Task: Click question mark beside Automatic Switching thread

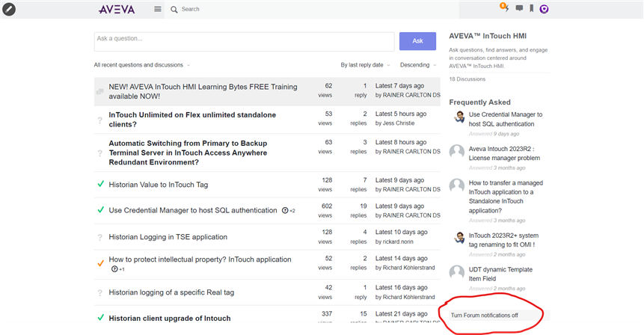Action: coord(99,153)
